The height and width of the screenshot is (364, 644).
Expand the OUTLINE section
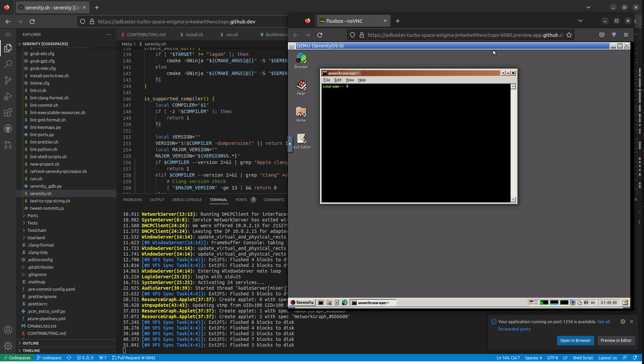pyautogui.click(x=31, y=343)
